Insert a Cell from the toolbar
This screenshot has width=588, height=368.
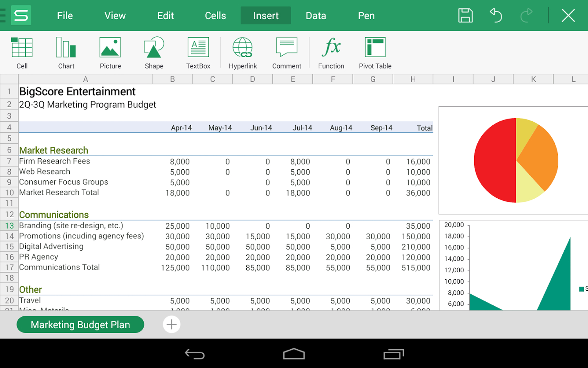tap(22, 53)
